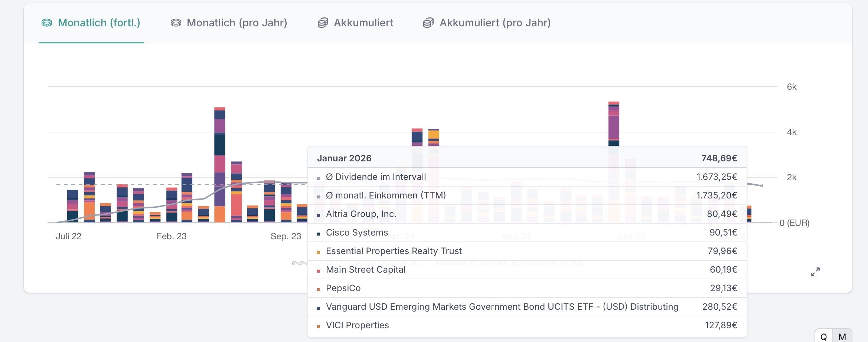
Task: Select the Akkumuliert (pro Jahr) tab
Action: (x=495, y=23)
